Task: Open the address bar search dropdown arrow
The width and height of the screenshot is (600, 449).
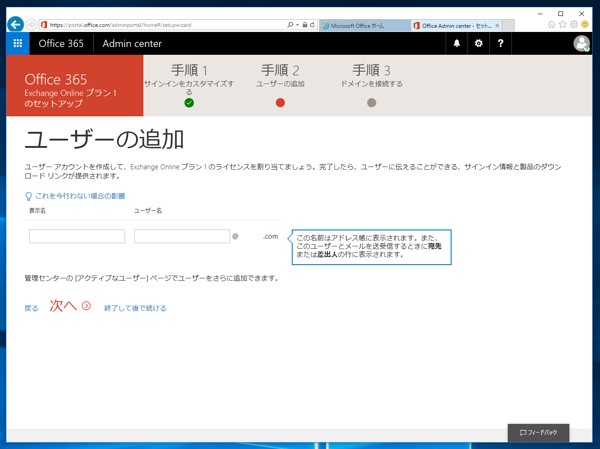Action: tap(297, 25)
